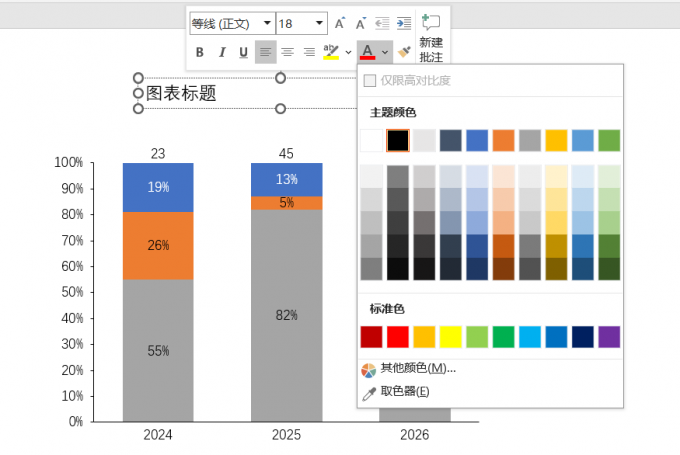This screenshot has height=455, width=680.
Task: Open the font color dropdown arrow
Action: tap(385, 52)
